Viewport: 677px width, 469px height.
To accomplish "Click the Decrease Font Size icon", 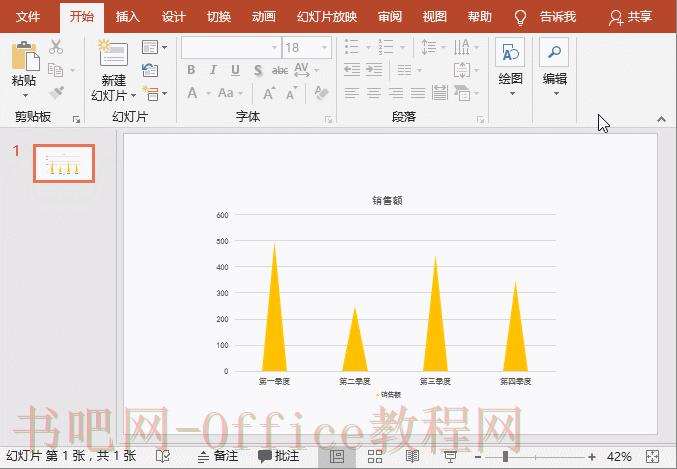I will [x=291, y=93].
